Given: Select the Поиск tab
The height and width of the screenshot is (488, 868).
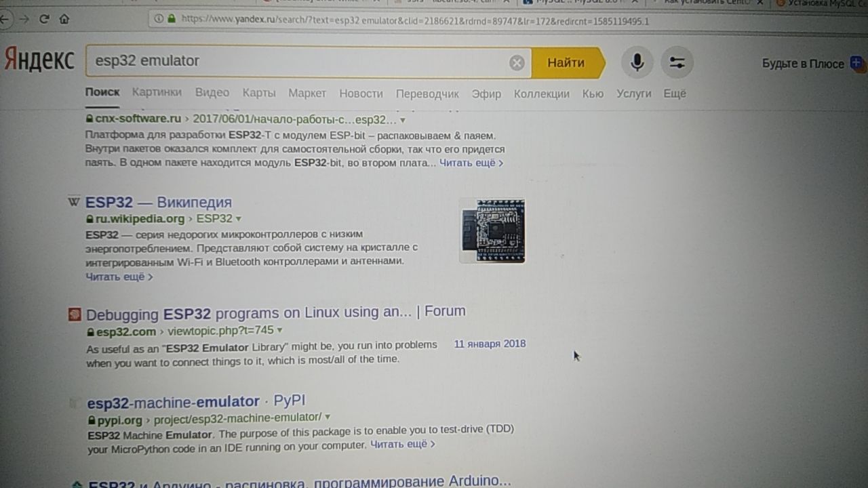Looking at the screenshot, I should (102, 92).
